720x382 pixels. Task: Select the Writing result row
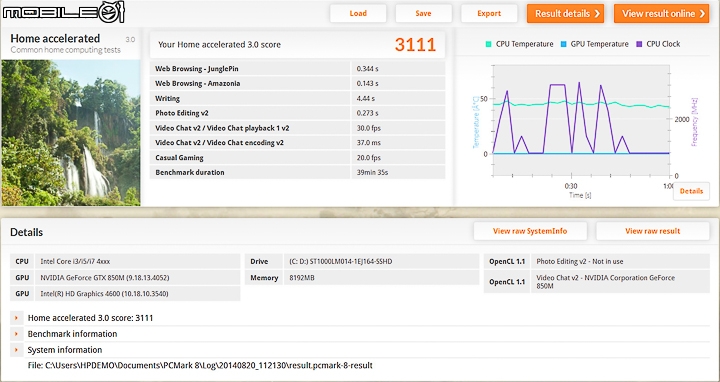point(298,98)
